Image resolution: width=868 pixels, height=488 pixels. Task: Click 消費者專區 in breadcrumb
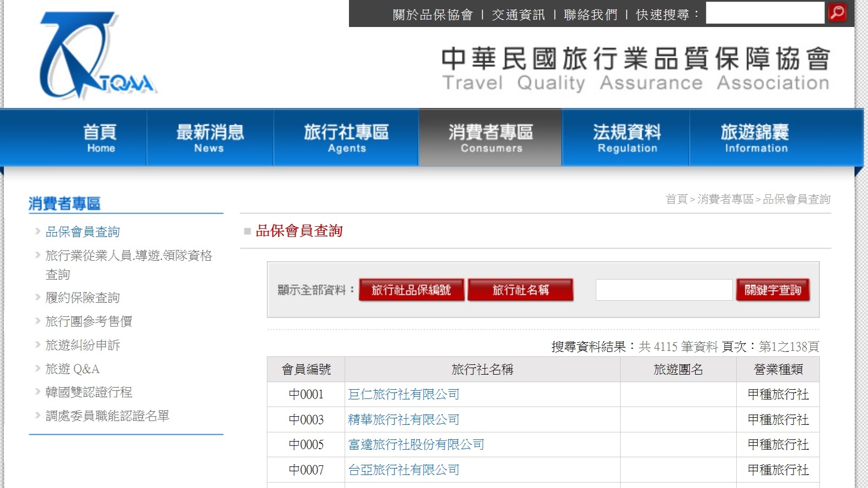click(725, 199)
